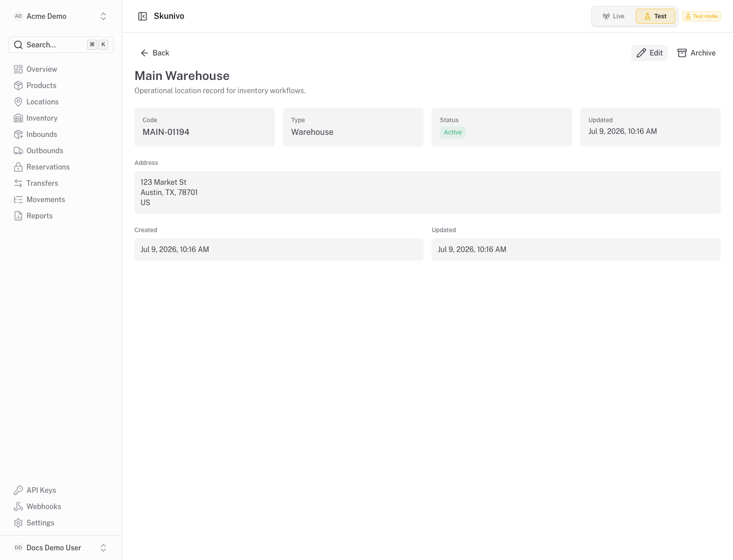Viewport: 733px width, 560px height.
Task: Open Transfers arrows icon
Action: coord(18,183)
